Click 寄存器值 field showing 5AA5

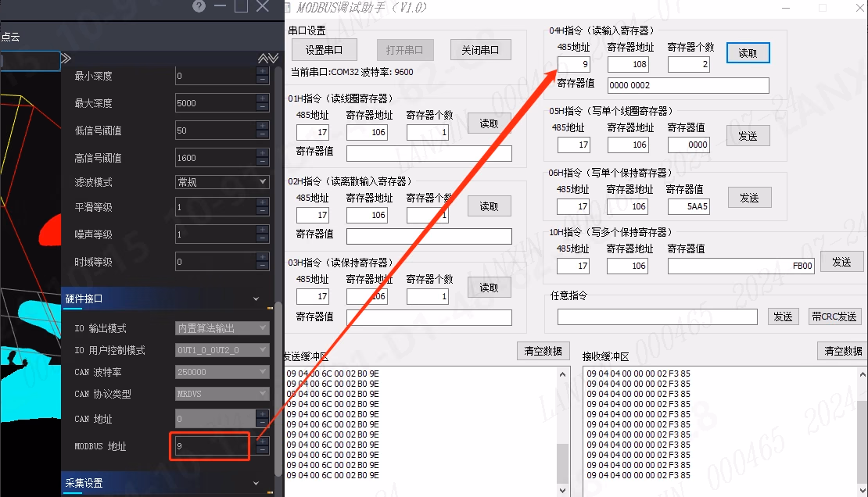pos(688,206)
